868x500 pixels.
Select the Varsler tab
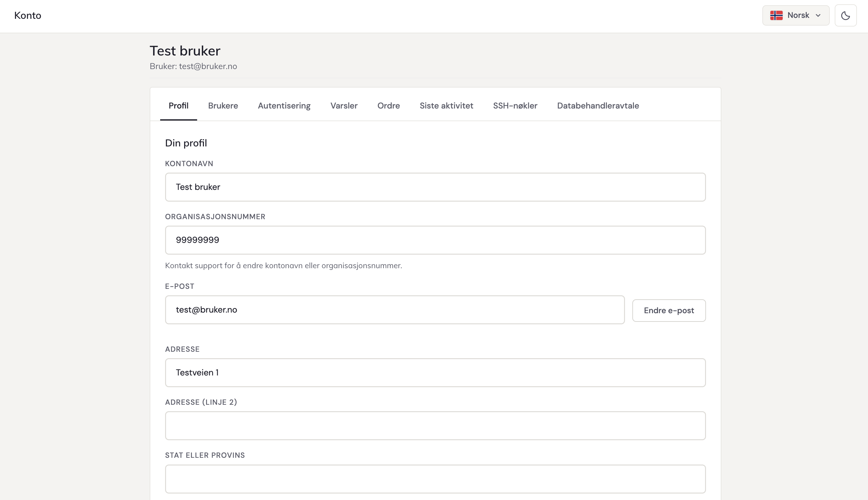[343, 105]
